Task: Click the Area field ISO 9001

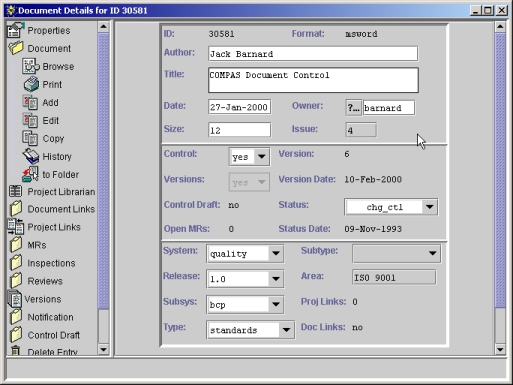Action: [x=394, y=277]
